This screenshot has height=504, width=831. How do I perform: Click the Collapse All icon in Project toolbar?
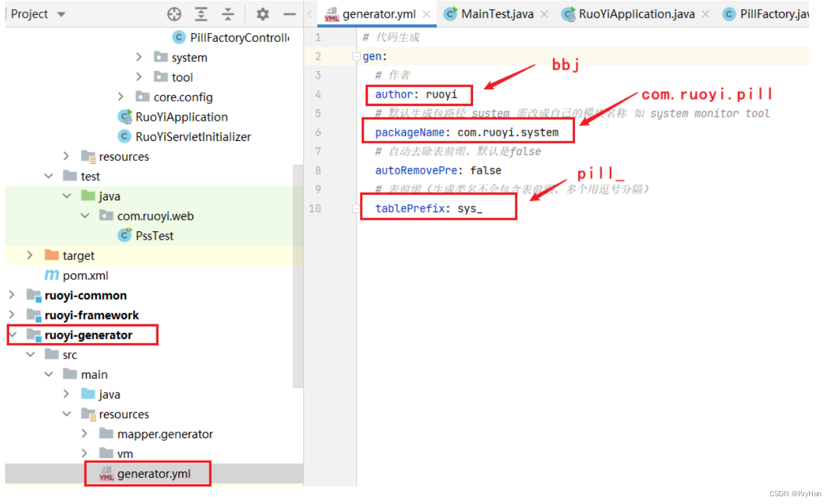[x=228, y=14]
